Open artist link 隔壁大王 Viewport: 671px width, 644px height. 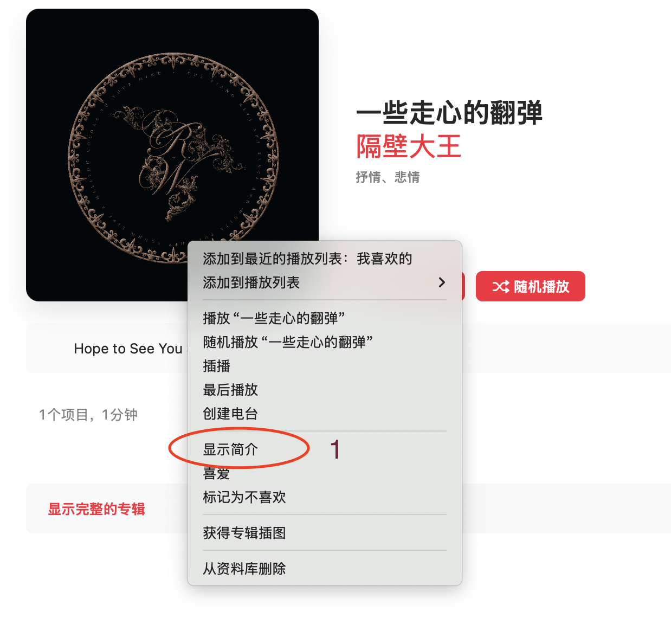coord(409,147)
